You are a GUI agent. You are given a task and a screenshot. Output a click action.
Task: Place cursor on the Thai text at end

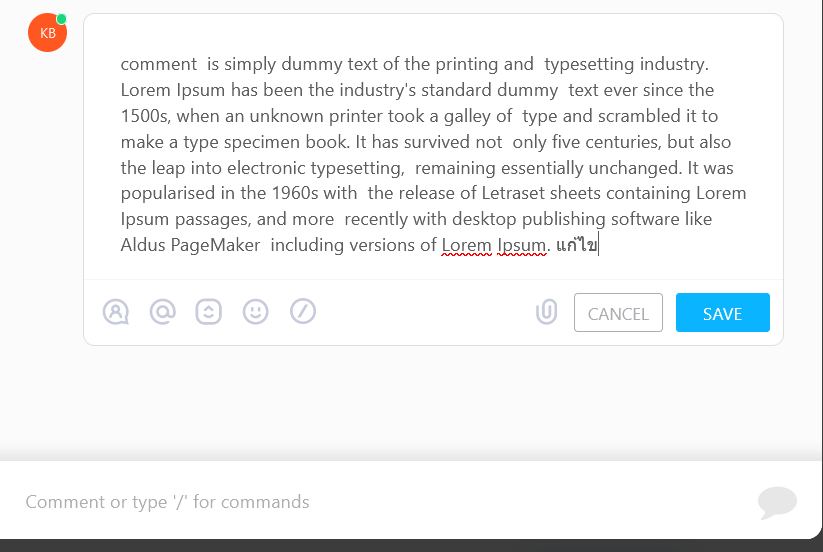[x=577, y=245]
